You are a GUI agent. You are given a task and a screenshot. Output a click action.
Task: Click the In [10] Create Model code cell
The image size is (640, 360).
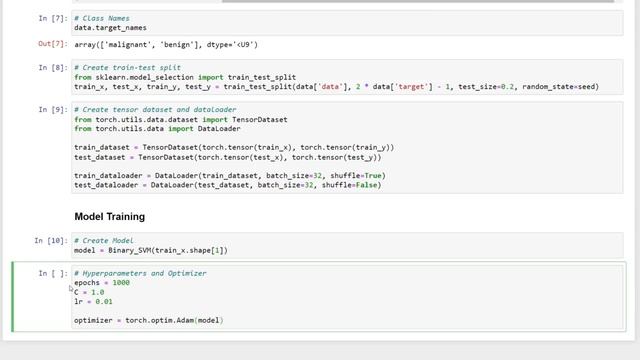click(347, 245)
